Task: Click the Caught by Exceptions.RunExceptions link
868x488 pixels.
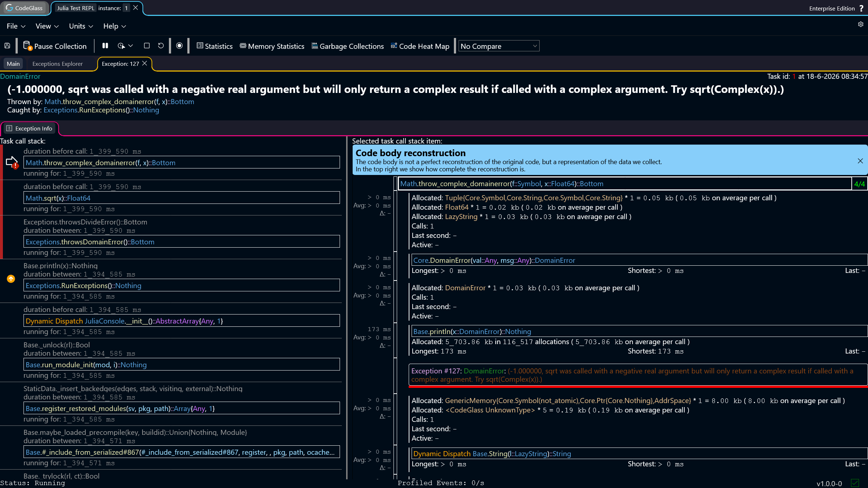Action: (101, 110)
